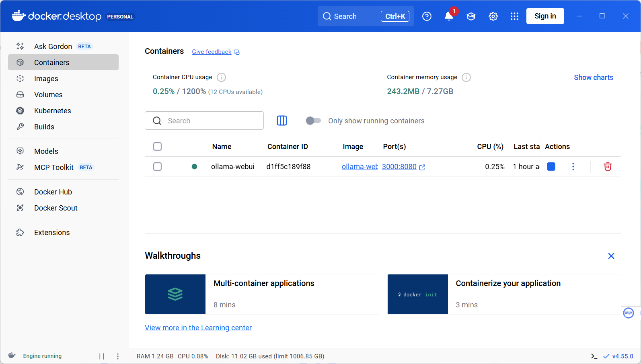
Task: Sort by CPU (%) column header
Action: click(490, 146)
